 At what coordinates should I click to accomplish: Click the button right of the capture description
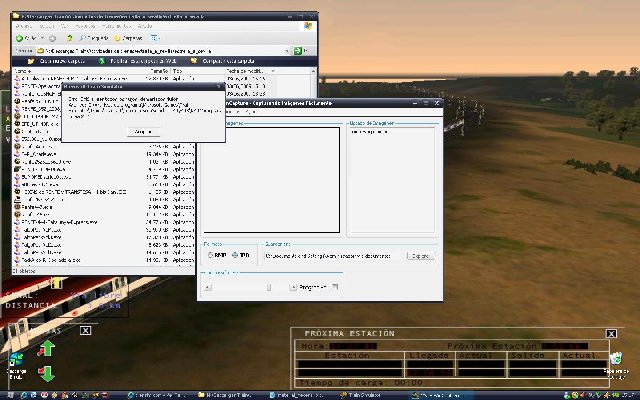[x=421, y=255]
